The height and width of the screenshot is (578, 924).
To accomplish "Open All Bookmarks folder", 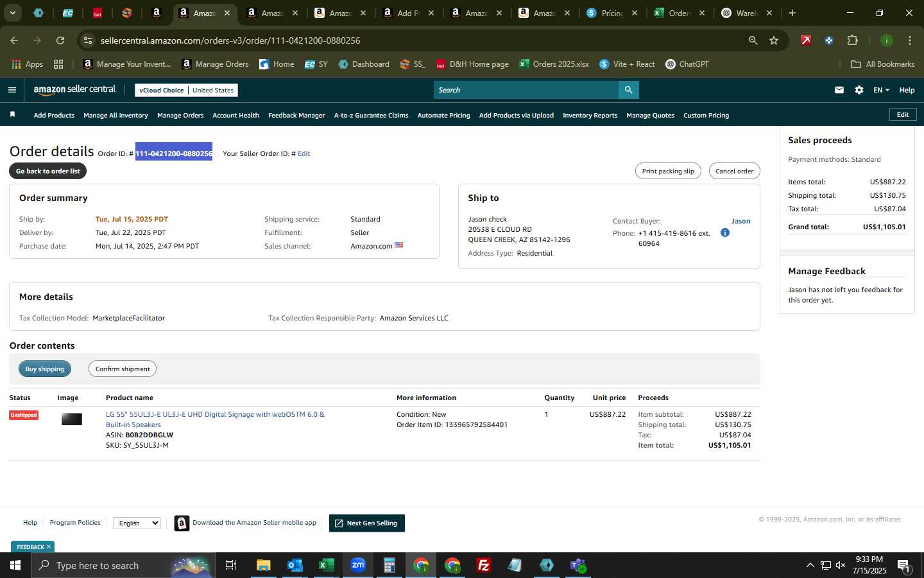I will (882, 64).
